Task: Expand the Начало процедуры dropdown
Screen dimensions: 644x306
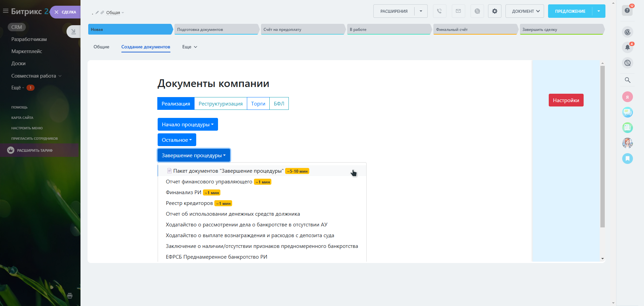Action: pos(187,124)
